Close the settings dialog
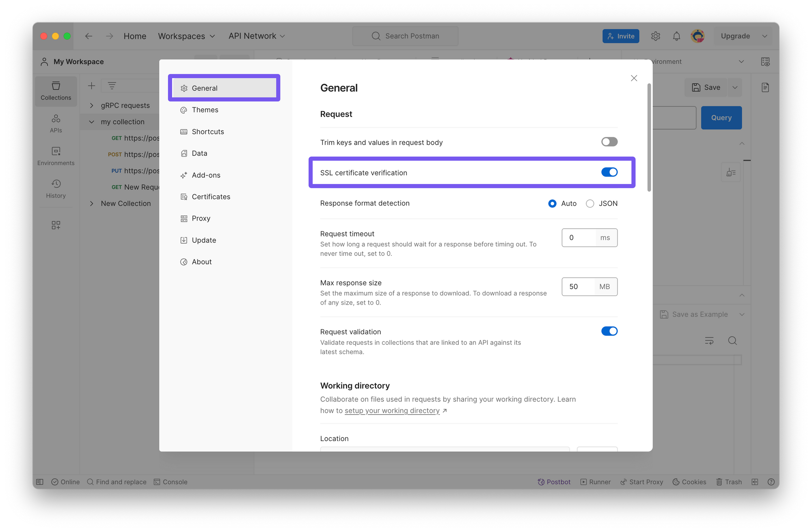The height and width of the screenshot is (532, 812). [x=634, y=78]
